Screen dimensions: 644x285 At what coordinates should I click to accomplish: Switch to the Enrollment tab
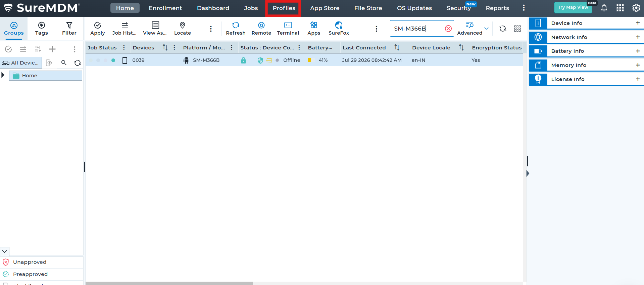point(165,8)
